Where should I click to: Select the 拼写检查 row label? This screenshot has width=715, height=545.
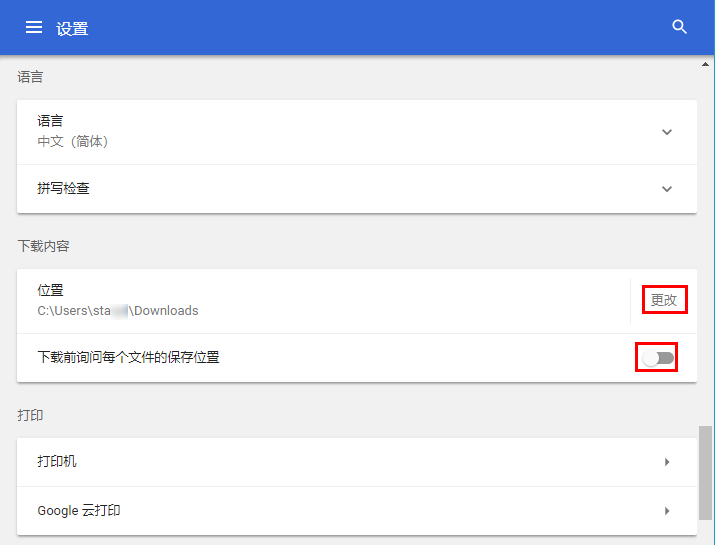tap(64, 188)
